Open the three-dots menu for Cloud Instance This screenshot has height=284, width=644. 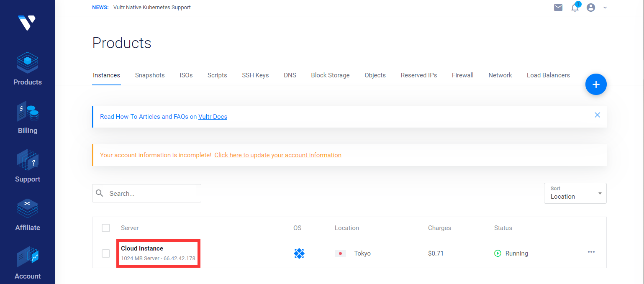coord(591,252)
